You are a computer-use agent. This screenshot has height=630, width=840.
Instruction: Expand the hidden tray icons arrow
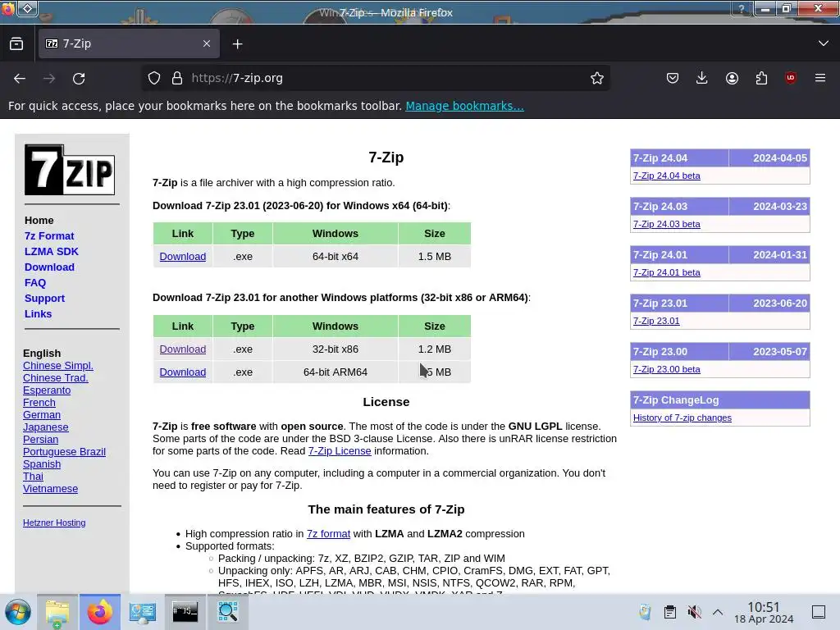[718, 612]
